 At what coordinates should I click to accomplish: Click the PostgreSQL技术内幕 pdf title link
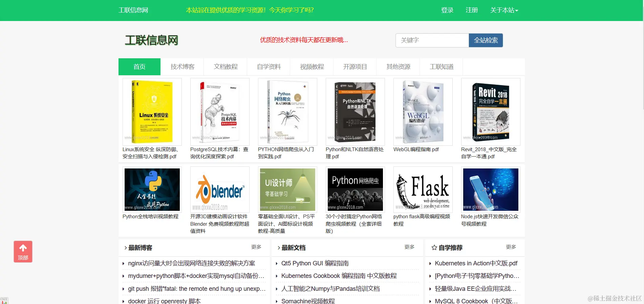click(219, 153)
